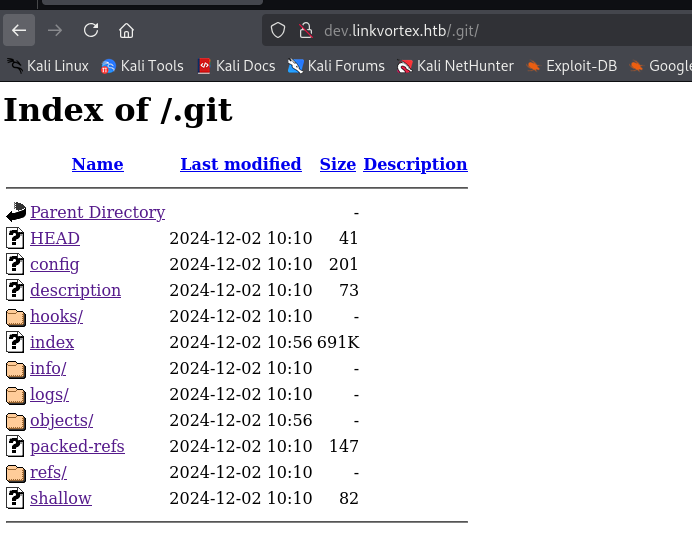692x557 pixels.
Task: Click the unknown-file icon next to packed-refs
Action: pos(15,446)
